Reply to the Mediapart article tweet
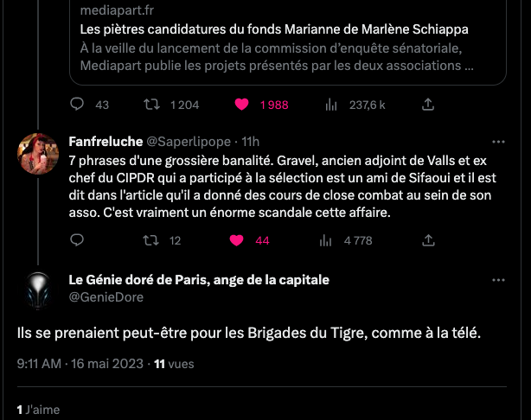The width and height of the screenshot is (531, 420). coord(77,105)
